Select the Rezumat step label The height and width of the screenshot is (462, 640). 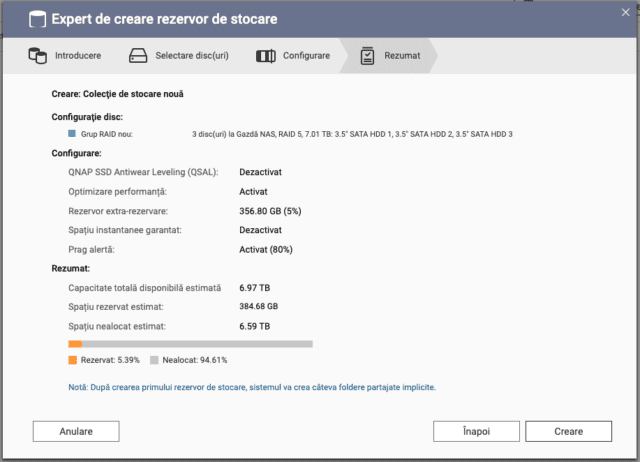click(402, 56)
